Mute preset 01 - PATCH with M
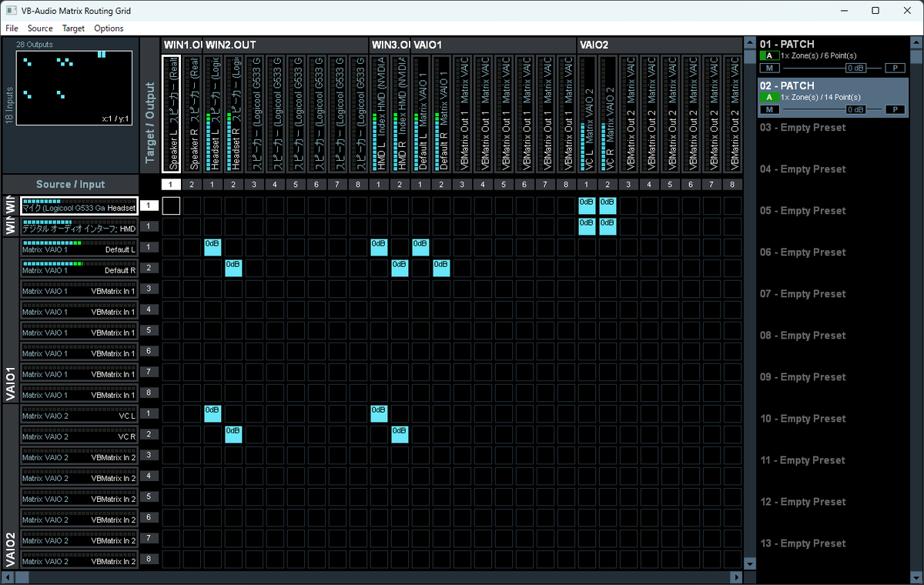 tap(769, 68)
